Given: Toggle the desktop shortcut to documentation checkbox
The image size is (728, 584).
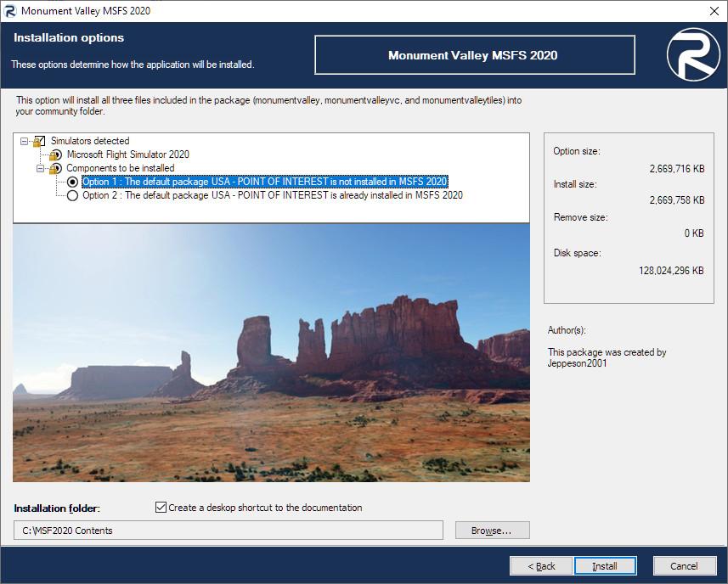Looking at the screenshot, I should pyautogui.click(x=161, y=508).
